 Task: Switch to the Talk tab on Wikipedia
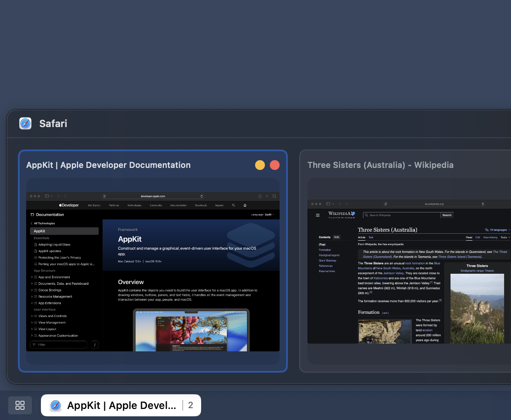371,237
